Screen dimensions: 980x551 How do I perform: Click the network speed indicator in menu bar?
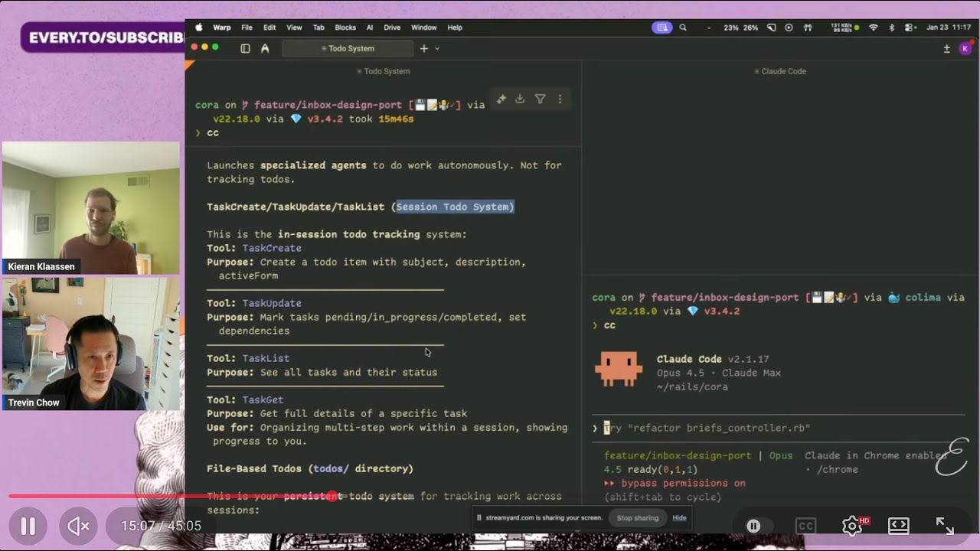pos(846,28)
